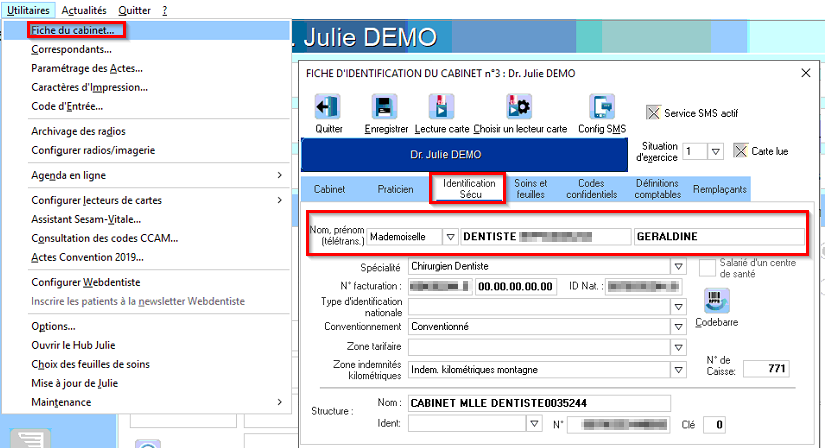Screen dimensions: 825x448
Task: Open the Remplaçants tab
Action: pyautogui.click(x=719, y=189)
